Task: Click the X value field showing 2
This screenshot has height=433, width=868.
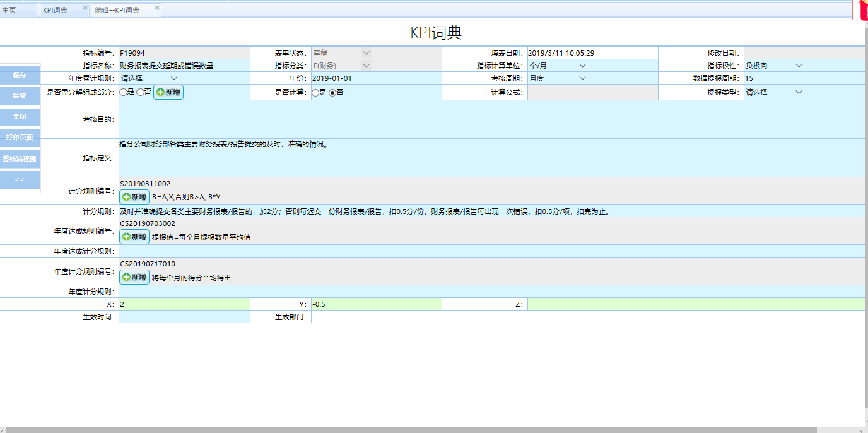Action: tap(184, 304)
